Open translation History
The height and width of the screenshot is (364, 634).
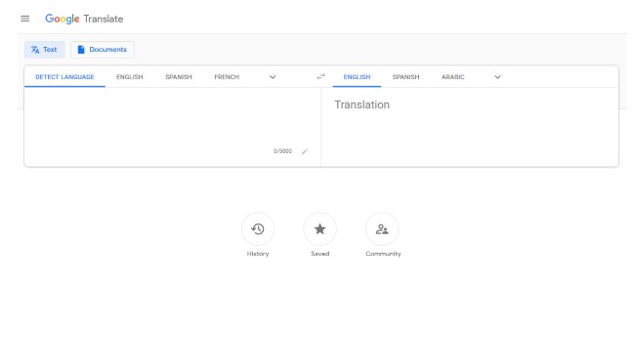tap(258, 229)
